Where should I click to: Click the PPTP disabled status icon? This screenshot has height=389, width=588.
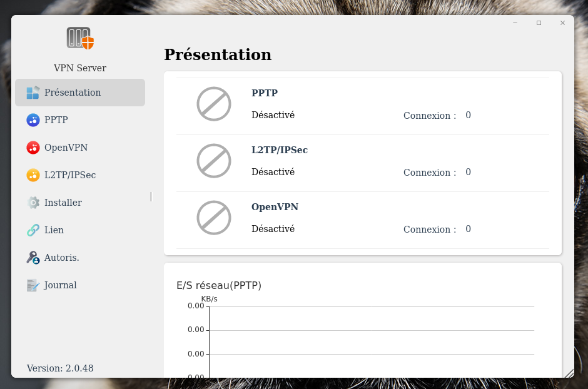(214, 104)
